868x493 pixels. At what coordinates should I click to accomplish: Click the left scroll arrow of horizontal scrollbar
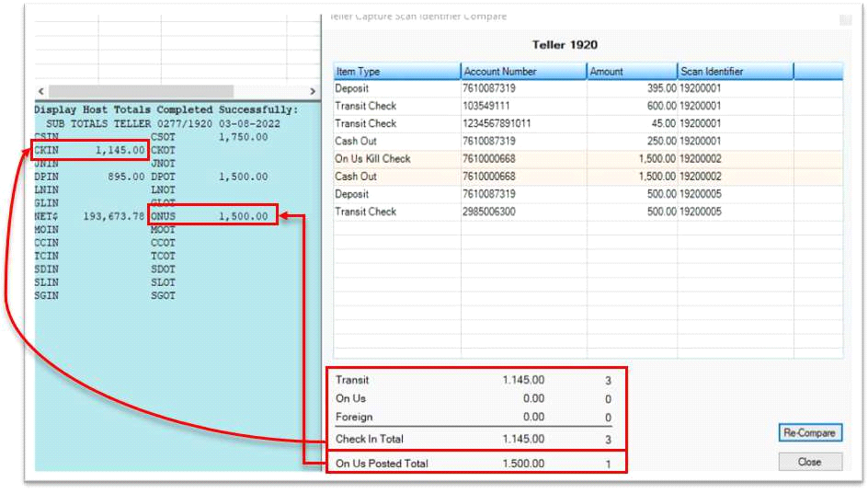(x=41, y=91)
